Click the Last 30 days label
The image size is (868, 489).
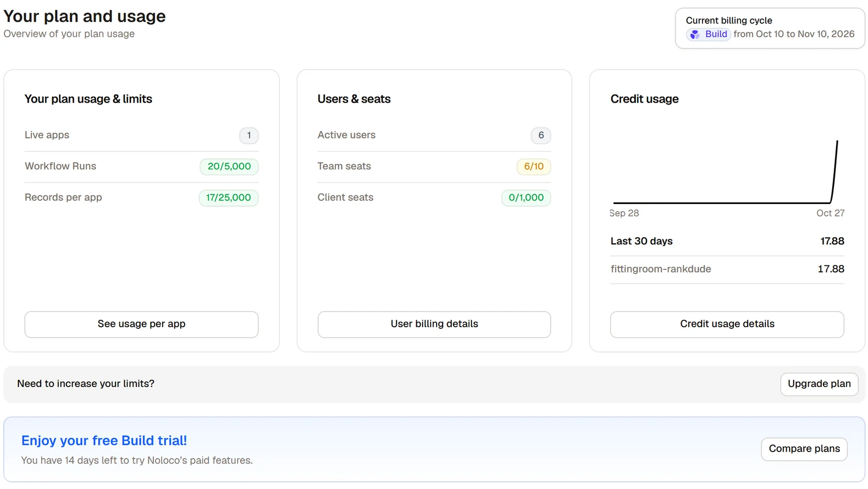click(x=642, y=242)
